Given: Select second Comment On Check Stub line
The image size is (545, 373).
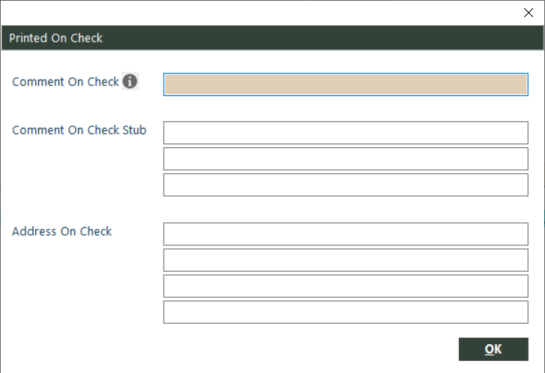Looking at the screenshot, I should pyautogui.click(x=346, y=159).
